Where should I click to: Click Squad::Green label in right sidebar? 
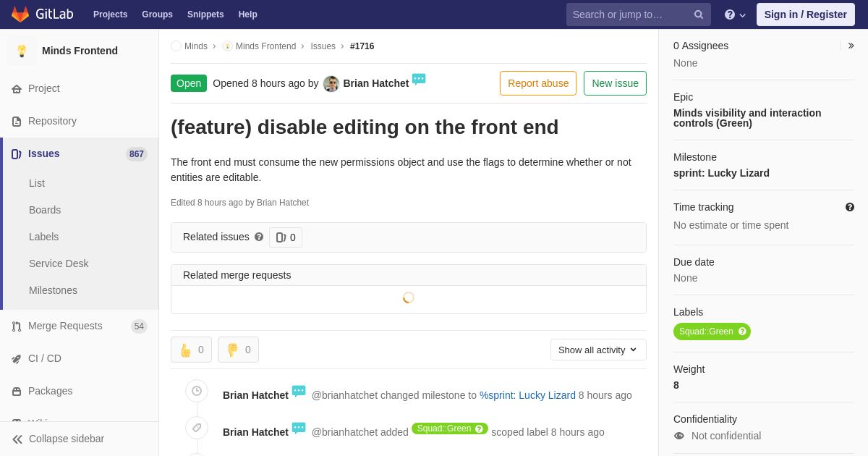(x=712, y=332)
